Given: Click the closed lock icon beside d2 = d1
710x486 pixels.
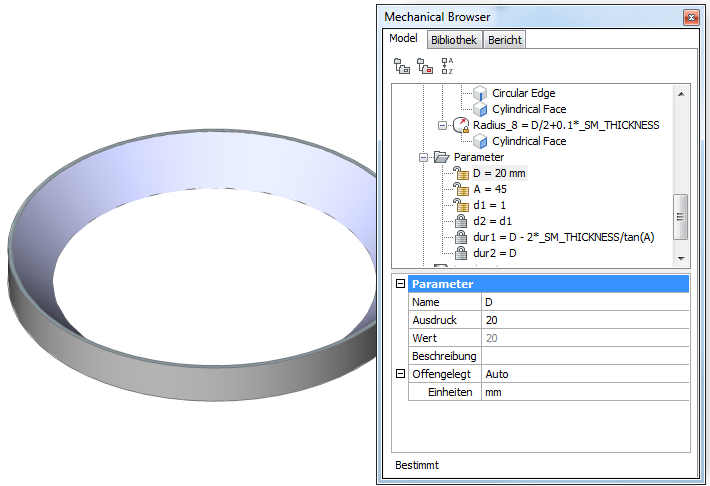Looking at the screenshot, I should click(x=461, y=221).
